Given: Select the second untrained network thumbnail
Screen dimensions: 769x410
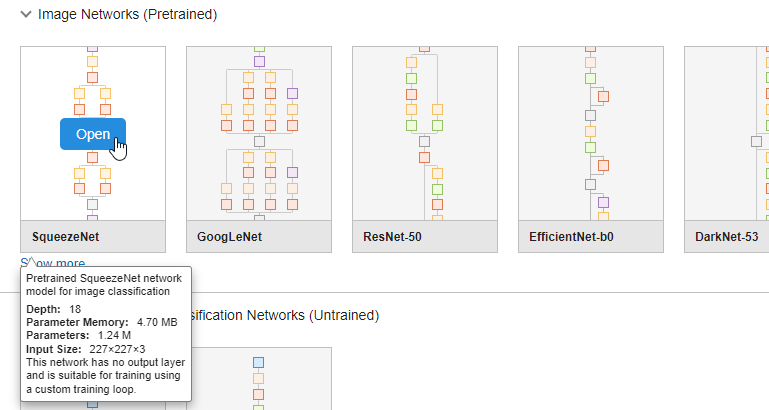Looking at the screenshot, I should [258, 380].
